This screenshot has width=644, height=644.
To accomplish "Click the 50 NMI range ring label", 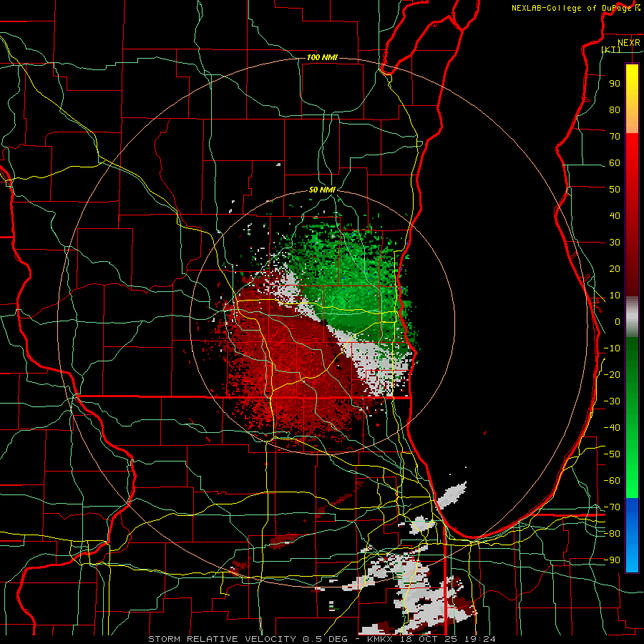I will click(x=322, y=190).
